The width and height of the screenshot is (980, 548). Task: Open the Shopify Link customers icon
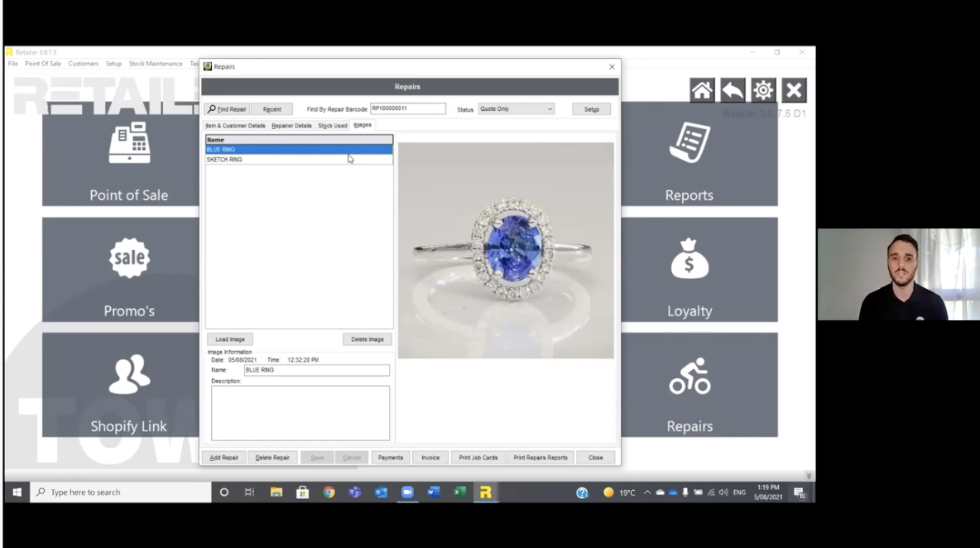128,374
